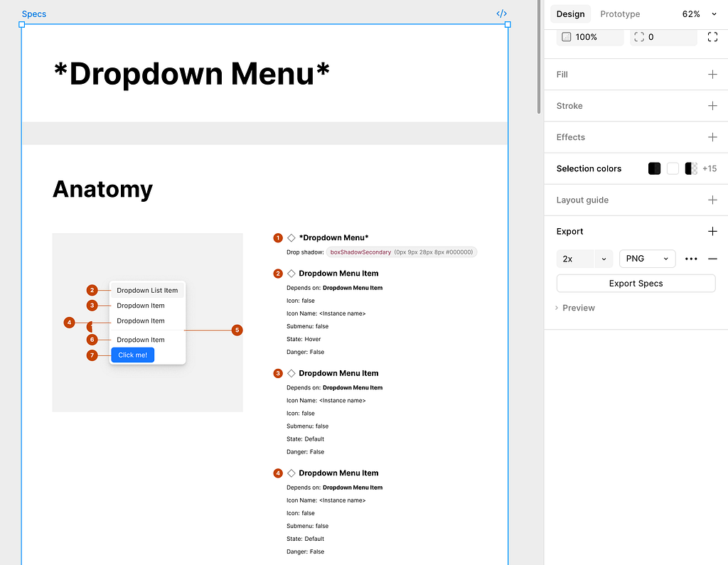The width and height of the screenshot is (728, 565).
Task: Open export options ellipsis menu
Action: click(691, 259)
